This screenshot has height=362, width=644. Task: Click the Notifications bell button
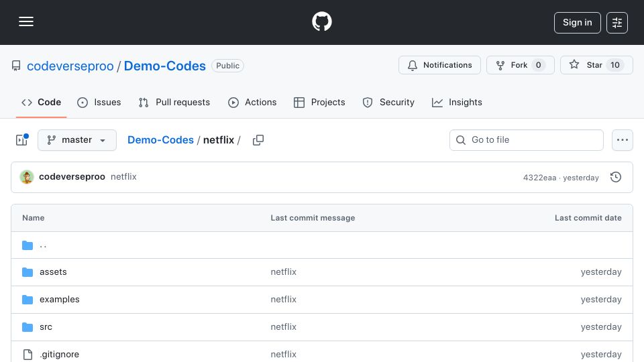(439, 65)
